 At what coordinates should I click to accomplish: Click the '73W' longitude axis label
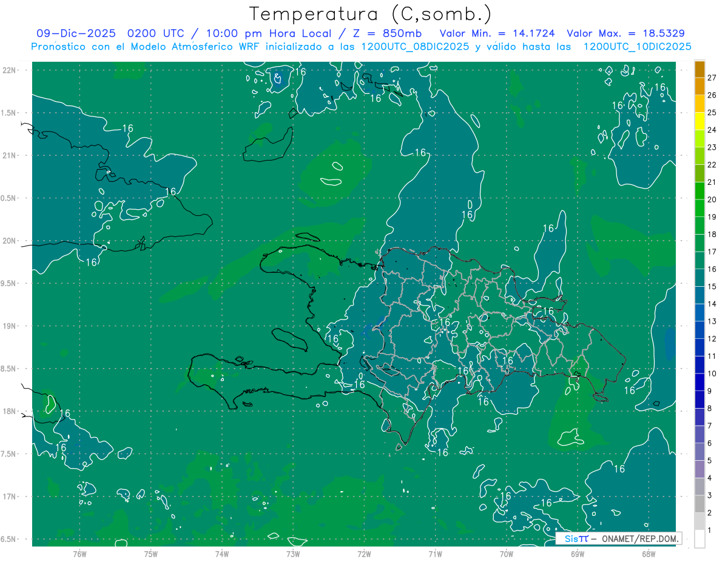click(x=293, y=554)
